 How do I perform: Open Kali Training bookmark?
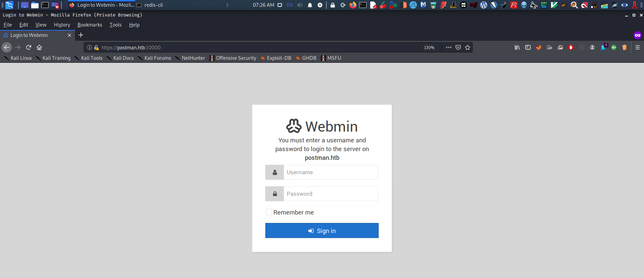[53, 58]
